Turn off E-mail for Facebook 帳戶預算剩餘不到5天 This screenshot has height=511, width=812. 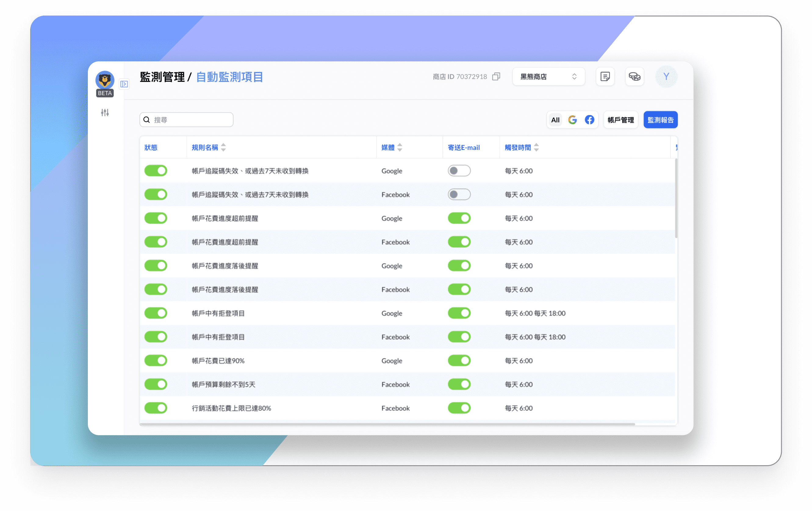459,384
